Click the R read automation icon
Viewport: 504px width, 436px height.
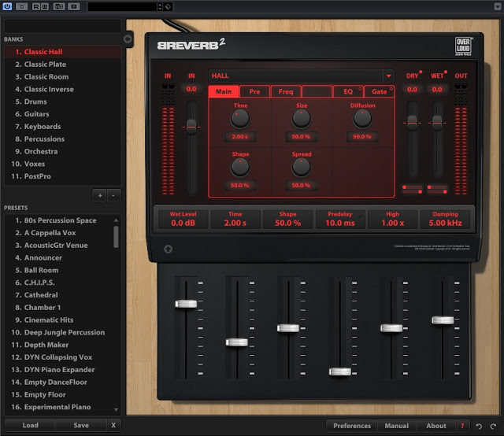tap(37, 6)
